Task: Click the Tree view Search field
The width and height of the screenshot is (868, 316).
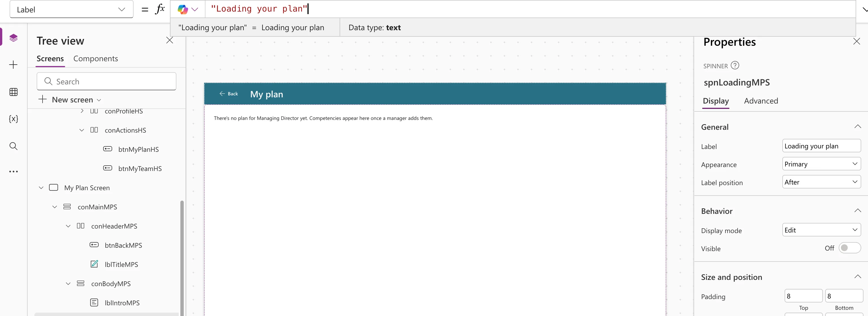Action: [107, 81]
